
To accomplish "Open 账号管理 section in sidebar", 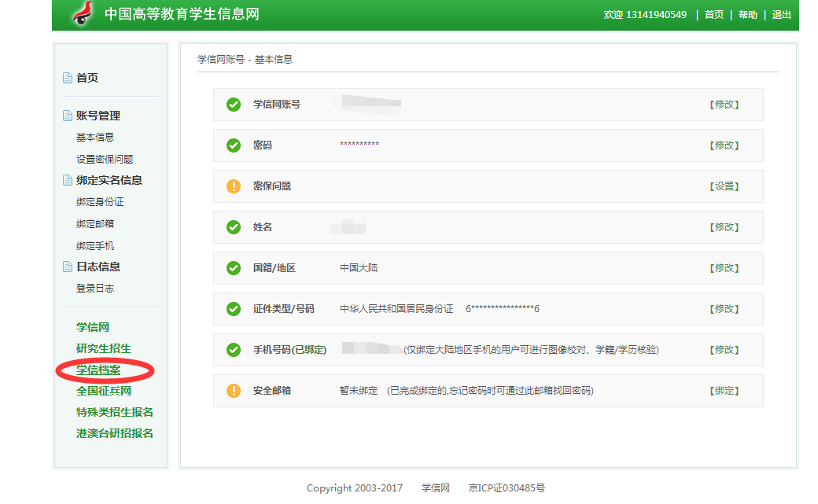I will 98,116.
